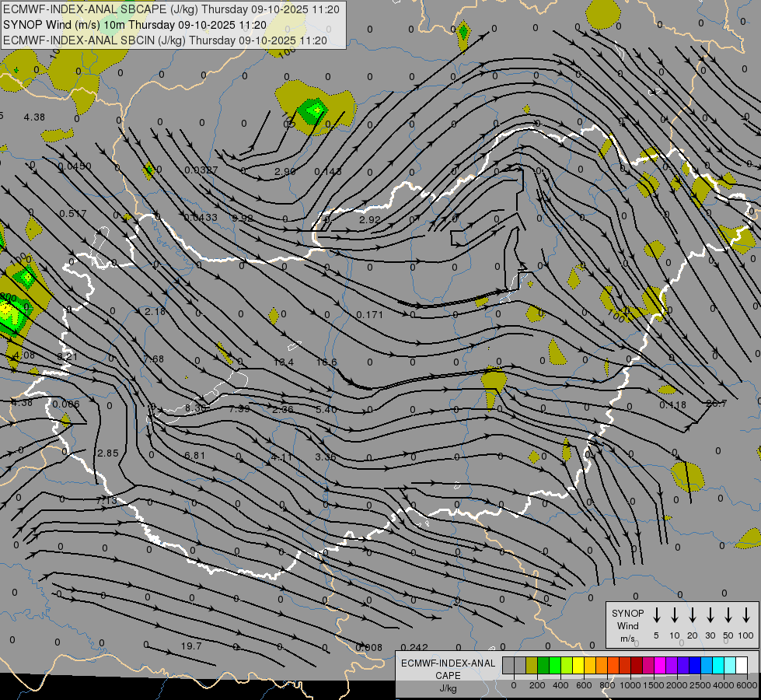The width and height of the screenshot is (761, 700).
Task: Click the 400 tick label in CAPE legend
Action: click(x=560, y=685)
